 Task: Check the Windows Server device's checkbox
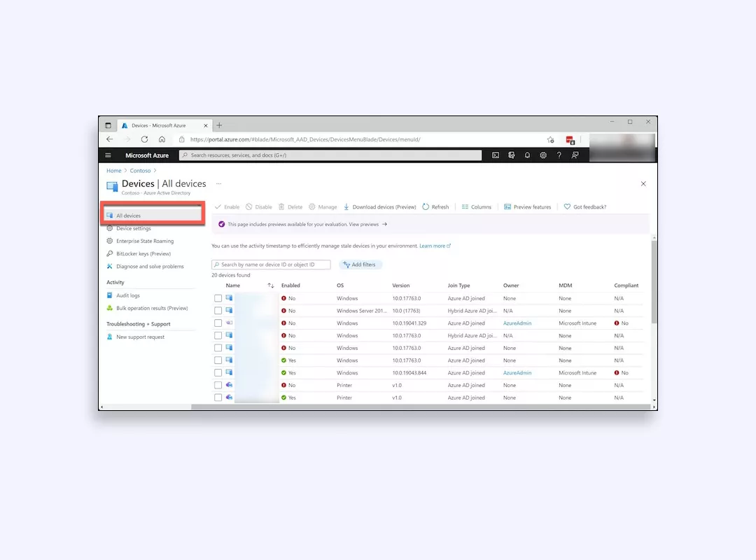pos(218,311)
